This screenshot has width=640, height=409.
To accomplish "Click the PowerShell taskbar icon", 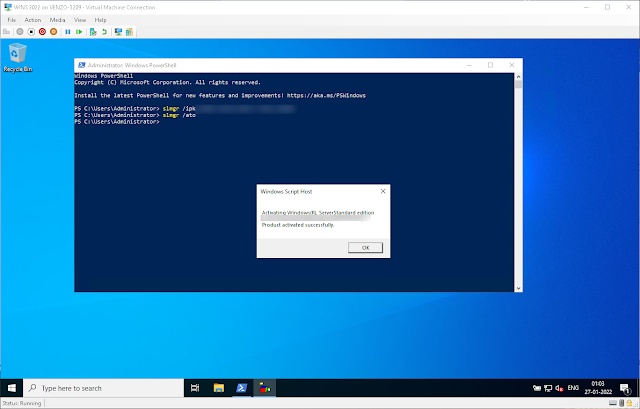I will pyautogui.click(x=242, y=388).
